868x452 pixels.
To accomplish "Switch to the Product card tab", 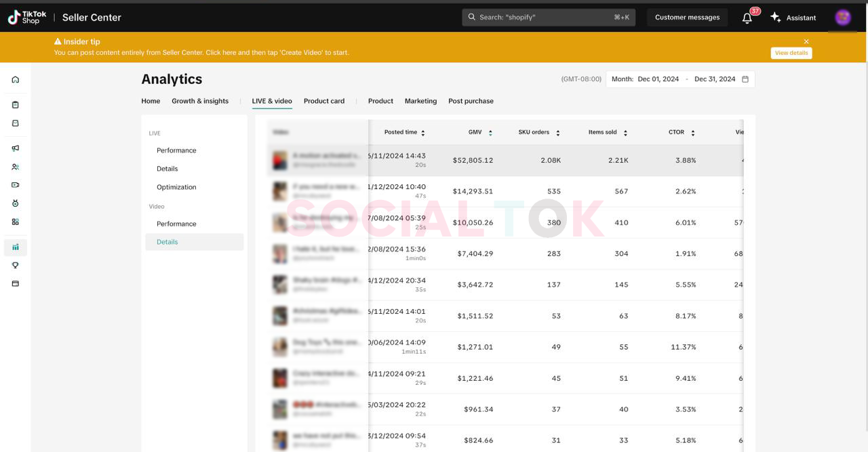I will tap(324, 101).
